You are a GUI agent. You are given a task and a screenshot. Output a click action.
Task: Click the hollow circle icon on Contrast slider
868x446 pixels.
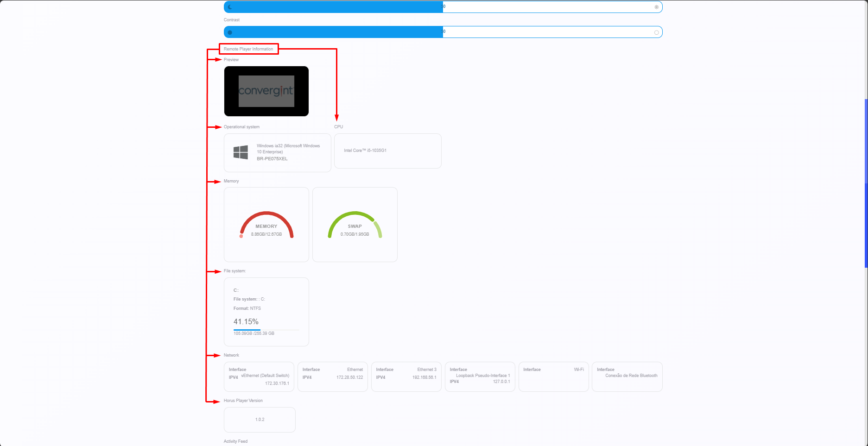(656, 32)
